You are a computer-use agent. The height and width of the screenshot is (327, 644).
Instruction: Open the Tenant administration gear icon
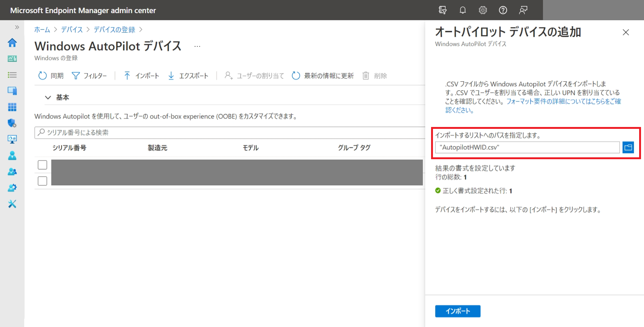pos(12,188)
